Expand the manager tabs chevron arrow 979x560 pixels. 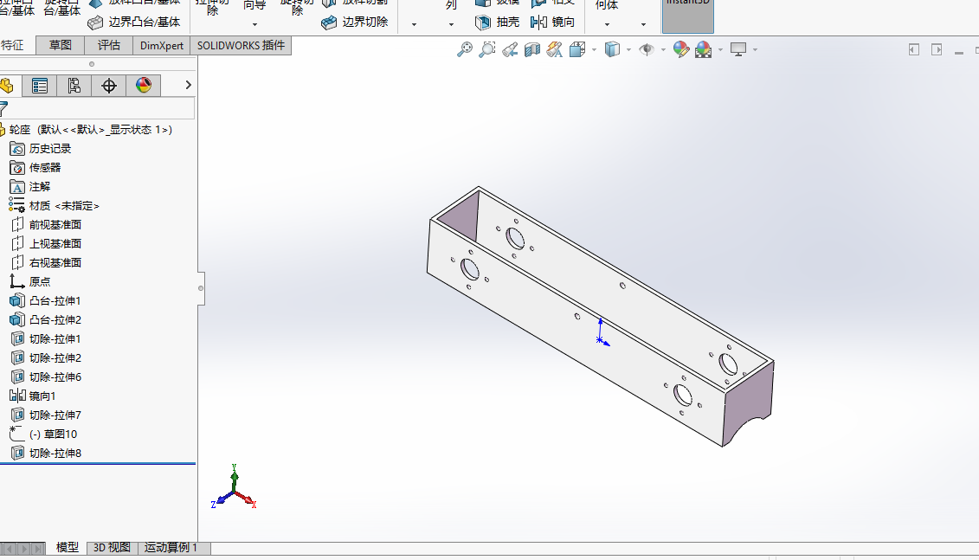(x=188, y=85)
